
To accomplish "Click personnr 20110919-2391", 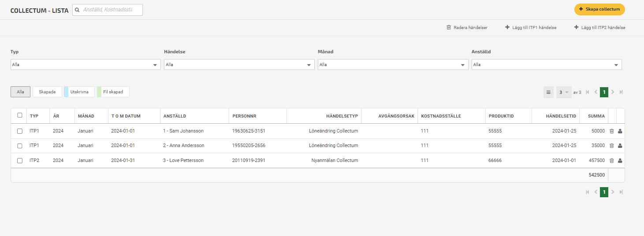I will click(x=249, y=161).
